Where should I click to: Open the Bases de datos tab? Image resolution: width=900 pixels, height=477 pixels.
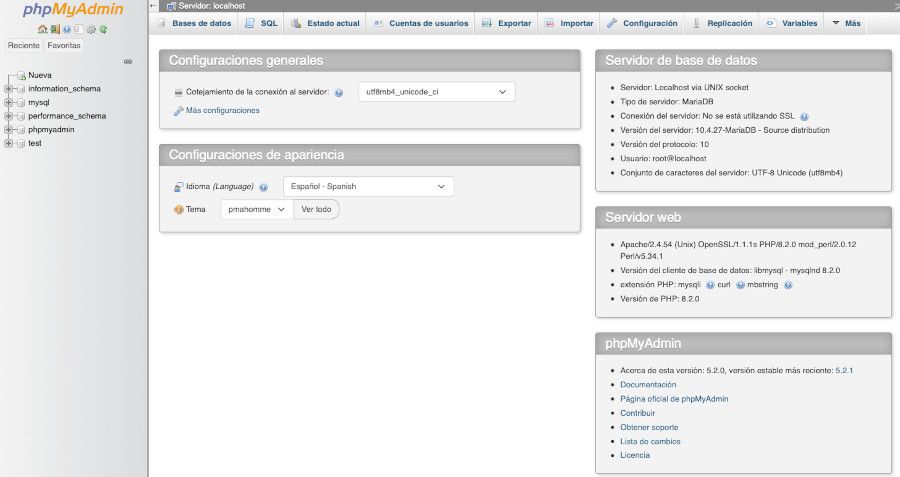click(x=195, y=24)
